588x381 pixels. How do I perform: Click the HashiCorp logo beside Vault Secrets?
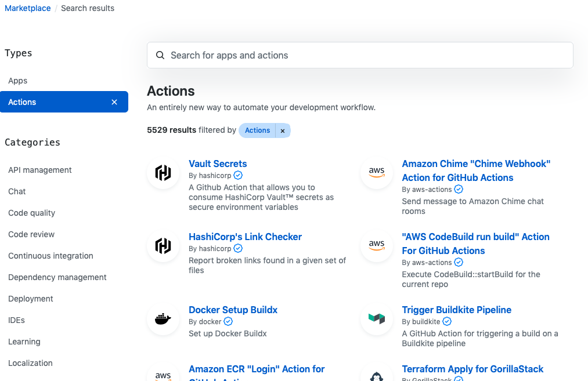point(163,173)
